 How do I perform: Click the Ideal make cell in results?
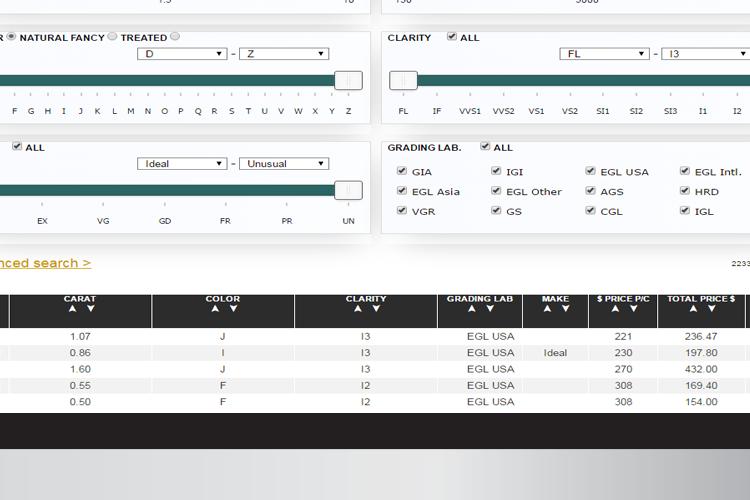pyautogui.click(x=555, y=353)
